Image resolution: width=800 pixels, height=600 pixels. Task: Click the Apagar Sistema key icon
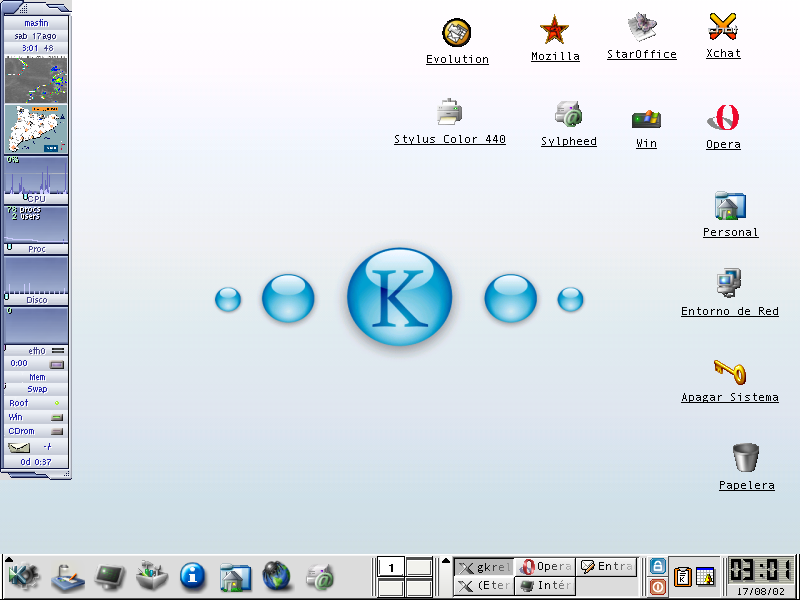pos(730,371)
